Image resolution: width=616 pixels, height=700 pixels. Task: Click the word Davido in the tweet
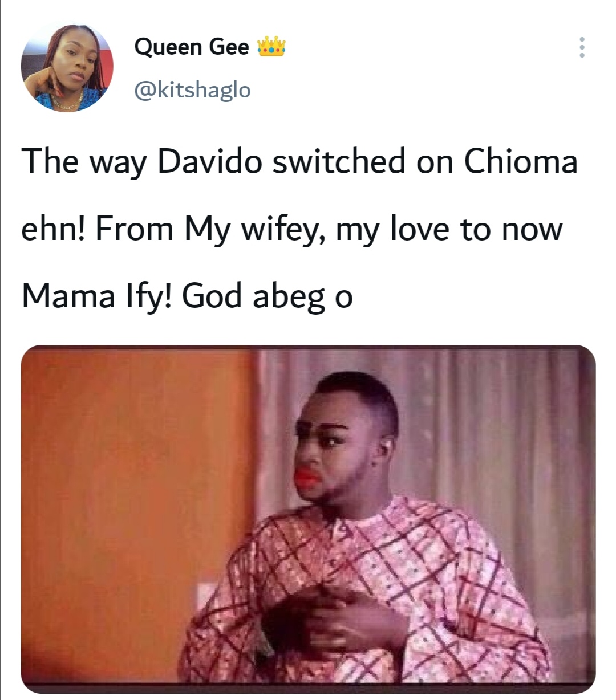pyautogui.click(x=210, y=161)
